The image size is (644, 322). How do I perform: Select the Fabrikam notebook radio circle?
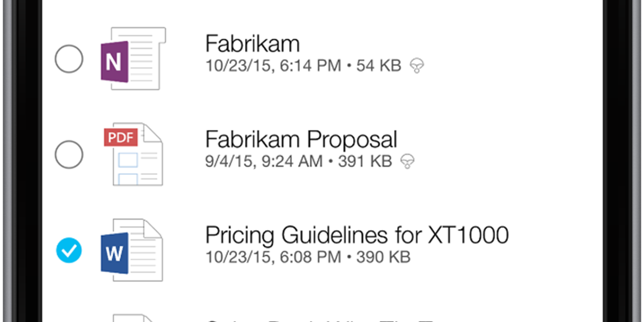tap(69, 59)
